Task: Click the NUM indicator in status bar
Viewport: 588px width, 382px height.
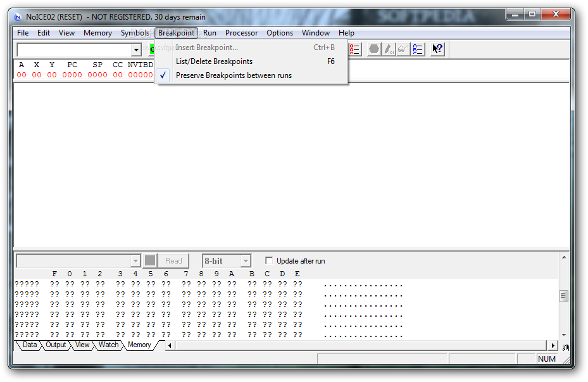Action: (547, 359)
